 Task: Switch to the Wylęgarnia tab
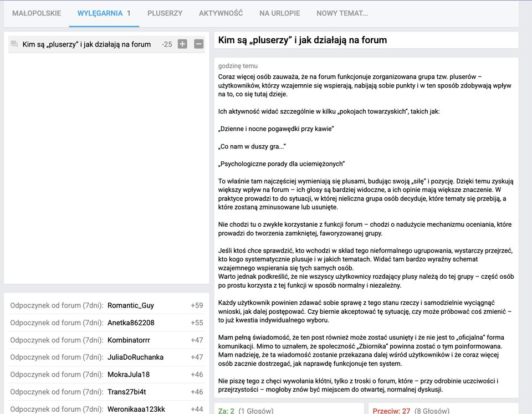click(x=104, y=13)
